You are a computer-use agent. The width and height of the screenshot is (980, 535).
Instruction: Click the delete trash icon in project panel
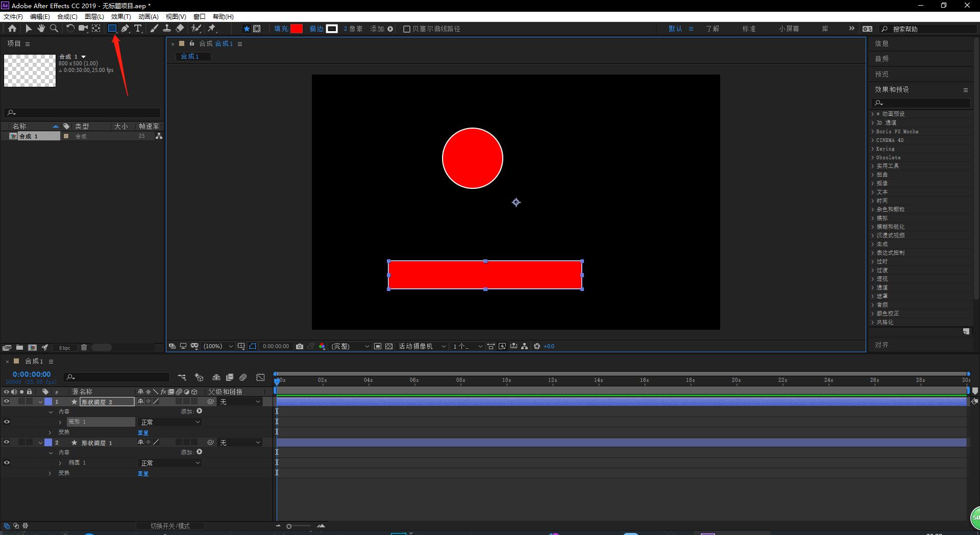point(84,348)
